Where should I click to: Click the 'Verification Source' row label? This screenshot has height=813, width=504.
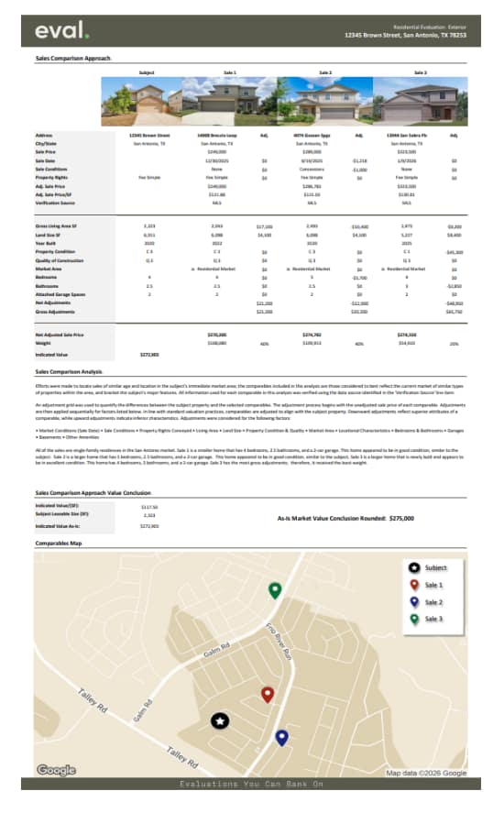pyautogui.click(x=55, y=203)
